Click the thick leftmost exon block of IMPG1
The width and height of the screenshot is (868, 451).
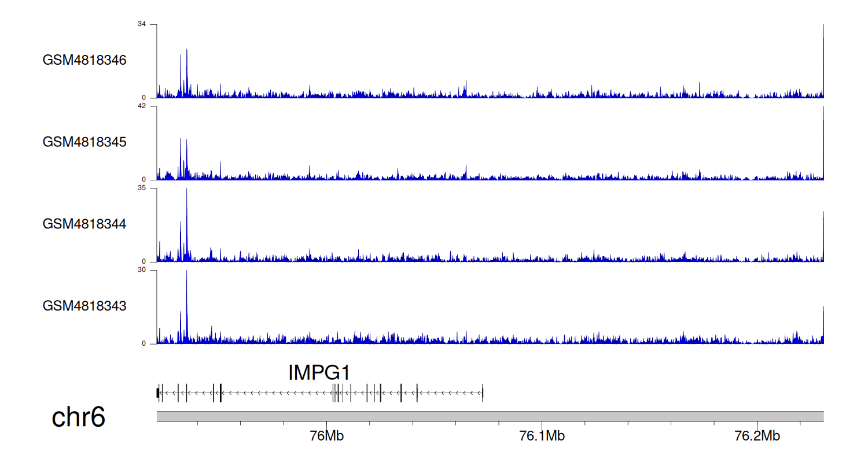pyautogui.click(x=158, y=393)
